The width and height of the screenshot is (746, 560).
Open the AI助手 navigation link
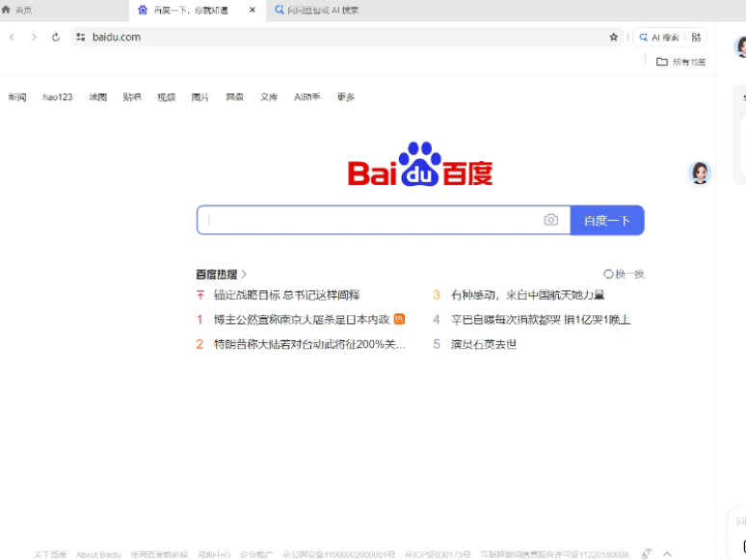click(306, 97)
